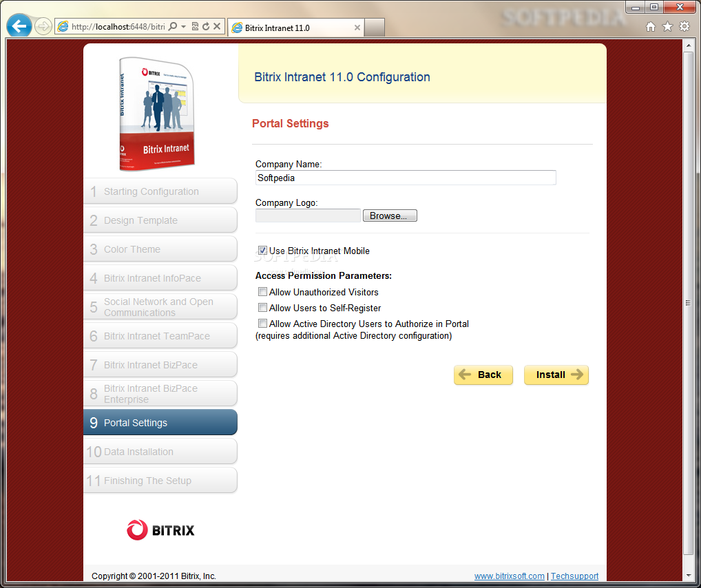Maximize the browser window
Screen dimensions: 701x588
654,7
